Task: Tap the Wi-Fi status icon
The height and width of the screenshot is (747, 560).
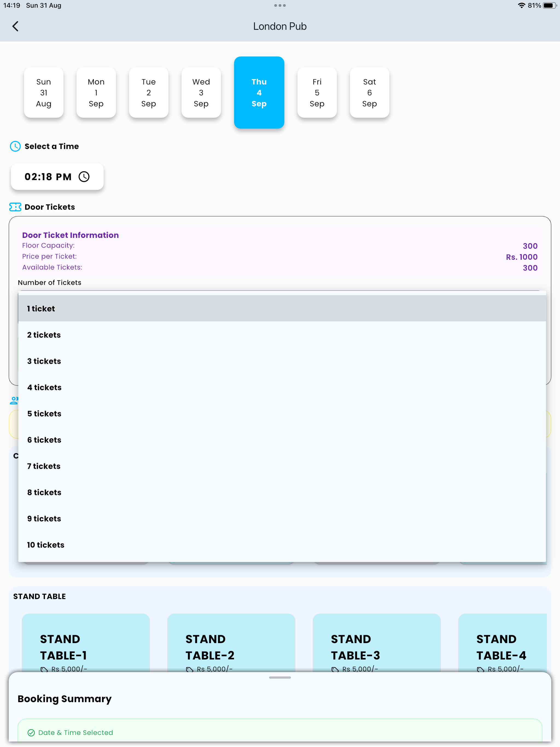Action: click(521, 5)
